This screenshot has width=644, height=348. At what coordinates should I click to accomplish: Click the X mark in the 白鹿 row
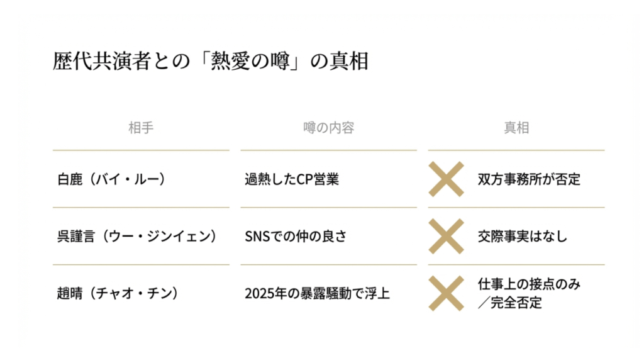pos(446,179)
